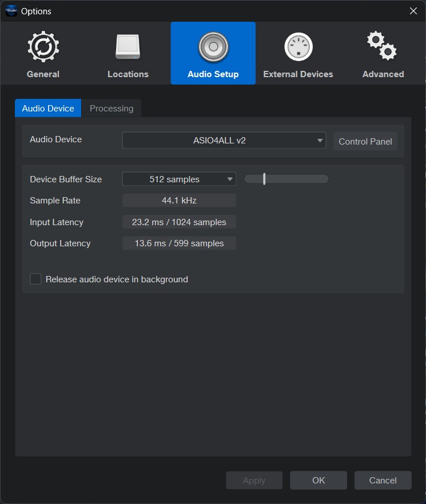Switch to the Processing tab

click(x=112, y=109)
